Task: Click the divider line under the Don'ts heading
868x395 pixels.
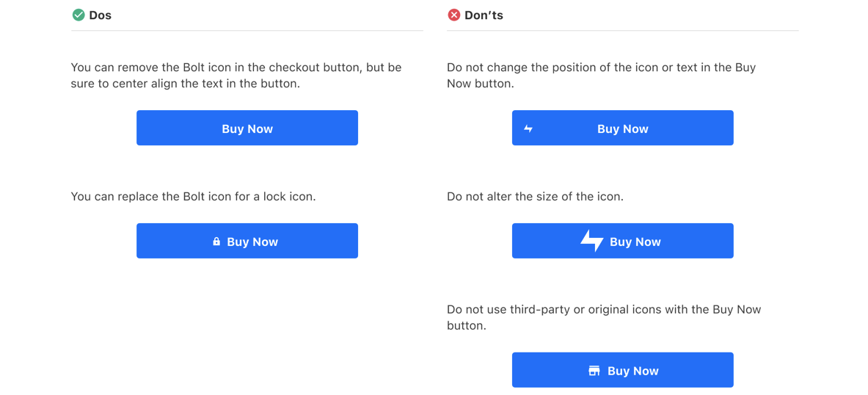Action: point(623,31)
